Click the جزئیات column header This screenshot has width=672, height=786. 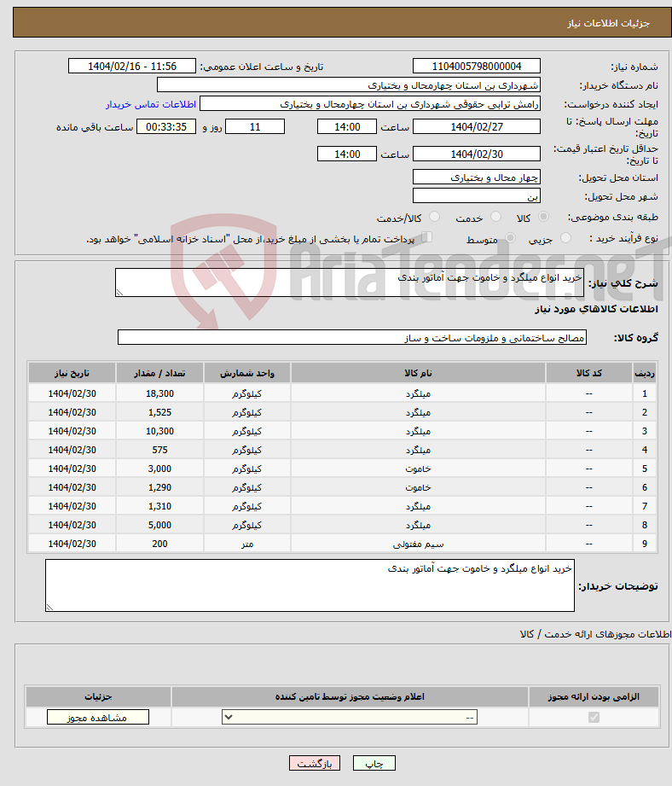[x=98, y=696]
